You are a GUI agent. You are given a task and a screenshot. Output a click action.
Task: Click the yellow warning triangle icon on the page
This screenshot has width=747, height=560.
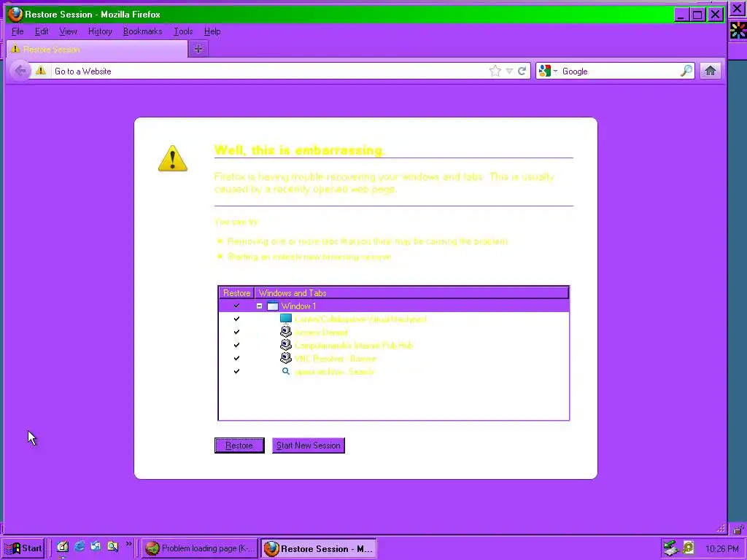coord(172,158)
